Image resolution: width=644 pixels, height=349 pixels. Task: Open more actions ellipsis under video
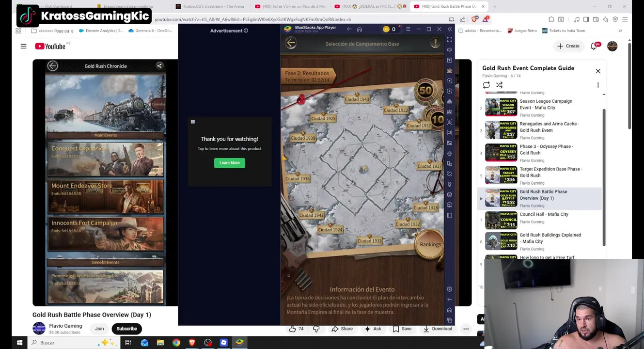coord(466,329)
